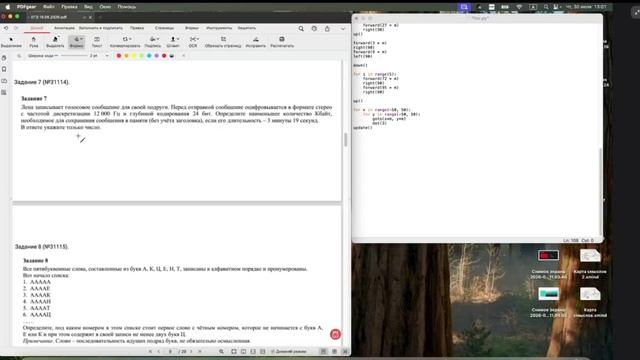Open the Файл menu in the macOS menu bar
Image resolution: width=640 pixels, height=360 pixels.
click(49, 7)
